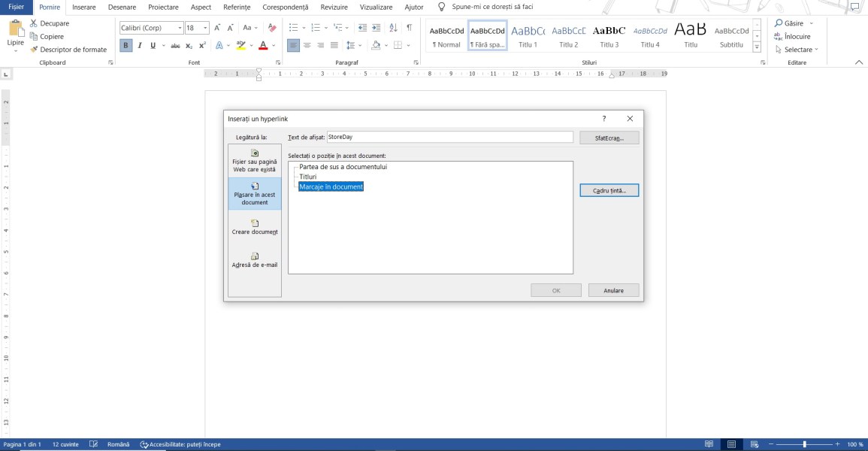Toggle Italic formatting
This screenshot has height=451, width=868.
pyautogui.click(x=140, y=45)
